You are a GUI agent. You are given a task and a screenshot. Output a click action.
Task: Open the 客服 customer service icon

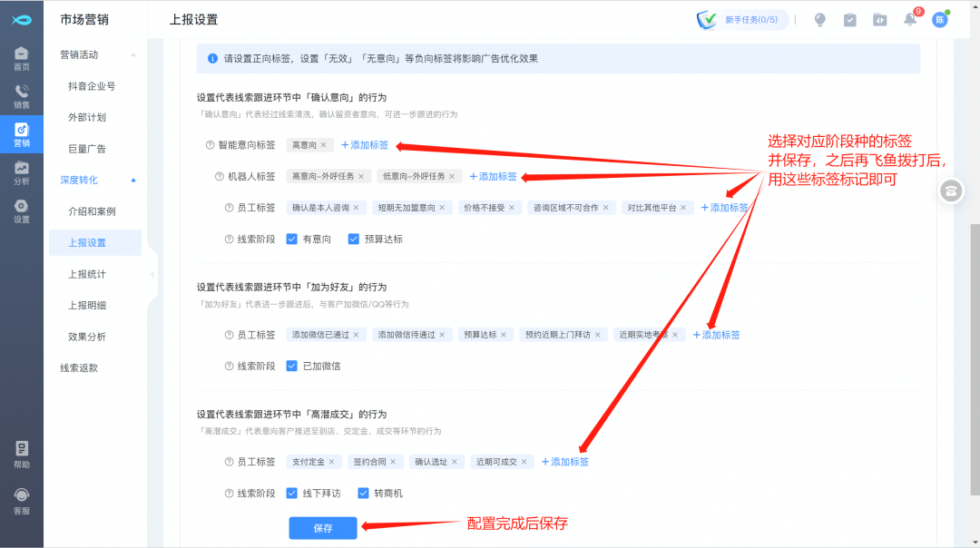[21, 501]
